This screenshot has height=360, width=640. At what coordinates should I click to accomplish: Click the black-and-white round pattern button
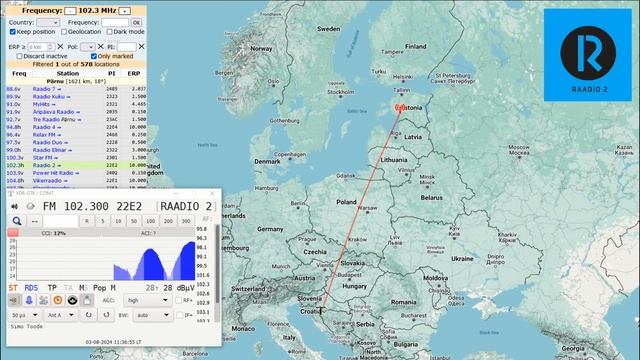(72, 300)
